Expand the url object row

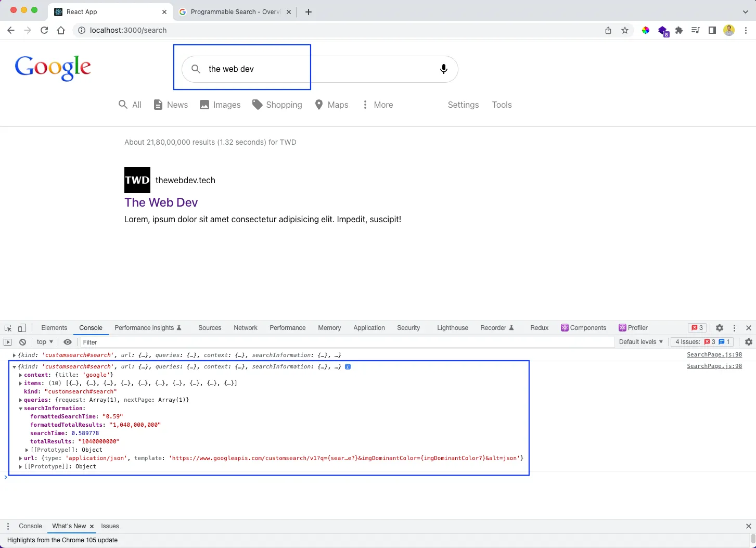(x=20, y=458)
